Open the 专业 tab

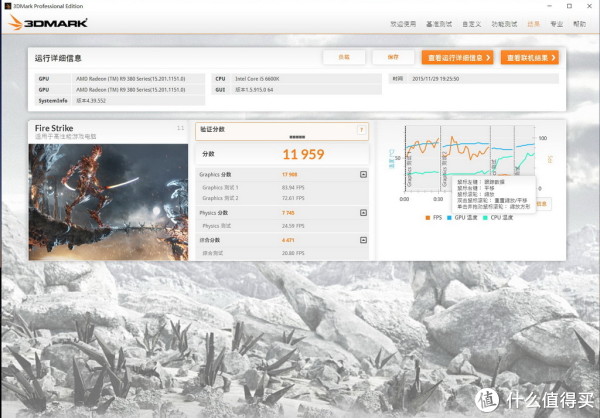pyautogui.click(x=556, y=24)
